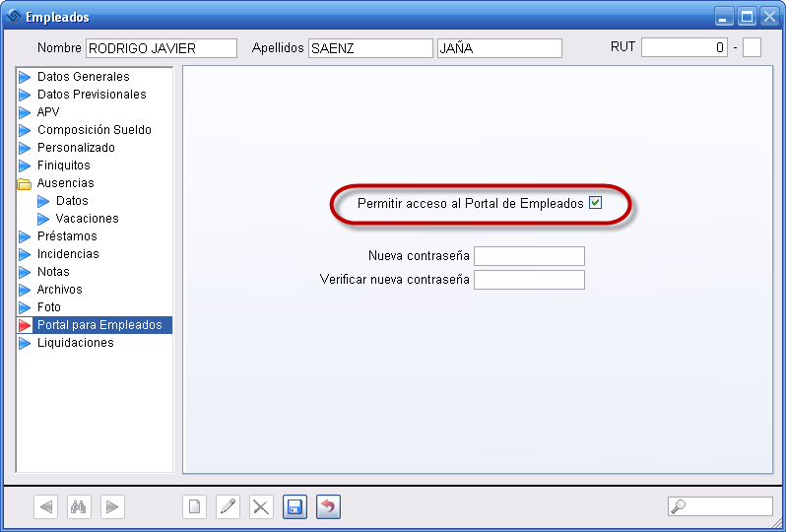Create a new blank record
This screenshot has width=786, height=532.
pyautogui.click(x=194, y=507)
